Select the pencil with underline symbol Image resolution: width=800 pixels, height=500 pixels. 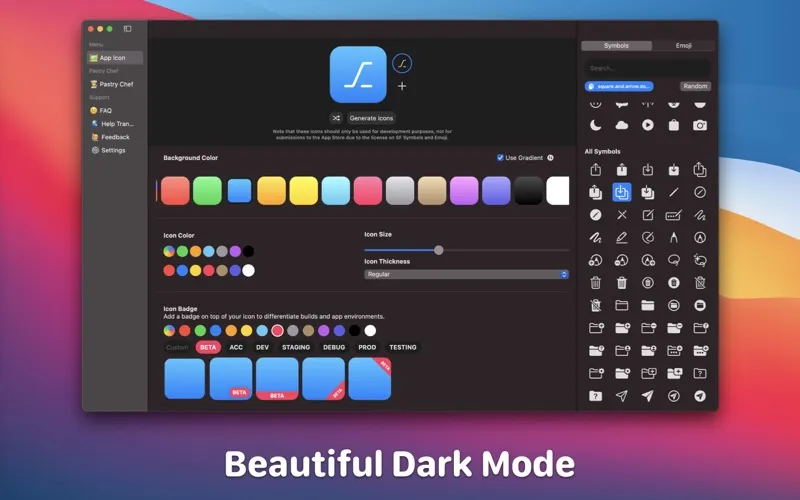click(621, 237)
